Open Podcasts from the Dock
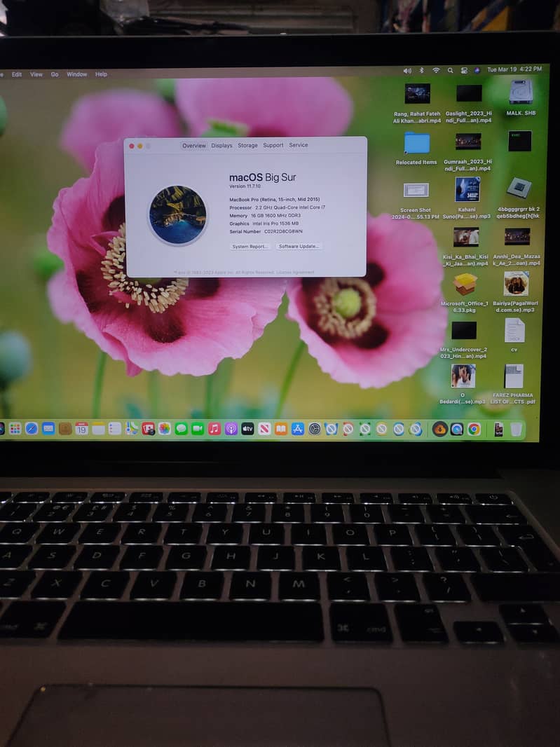Screen dimensions: 560x747 [231, 429]
